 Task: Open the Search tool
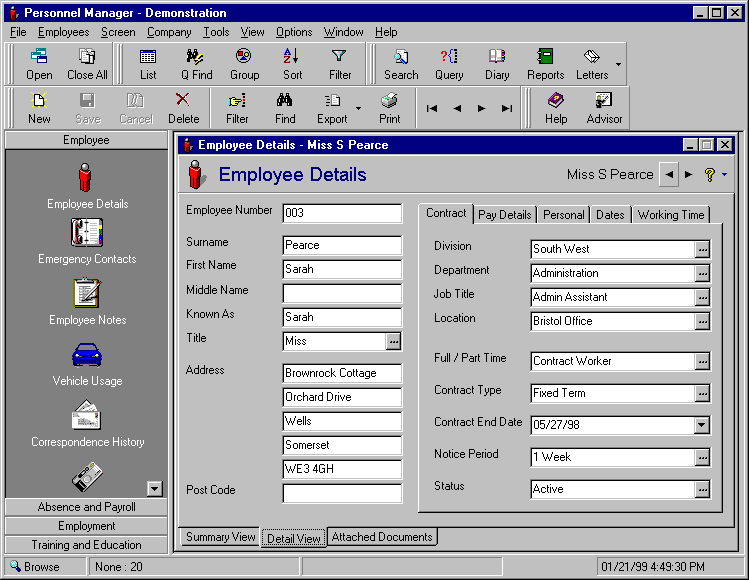click(401, 64)
